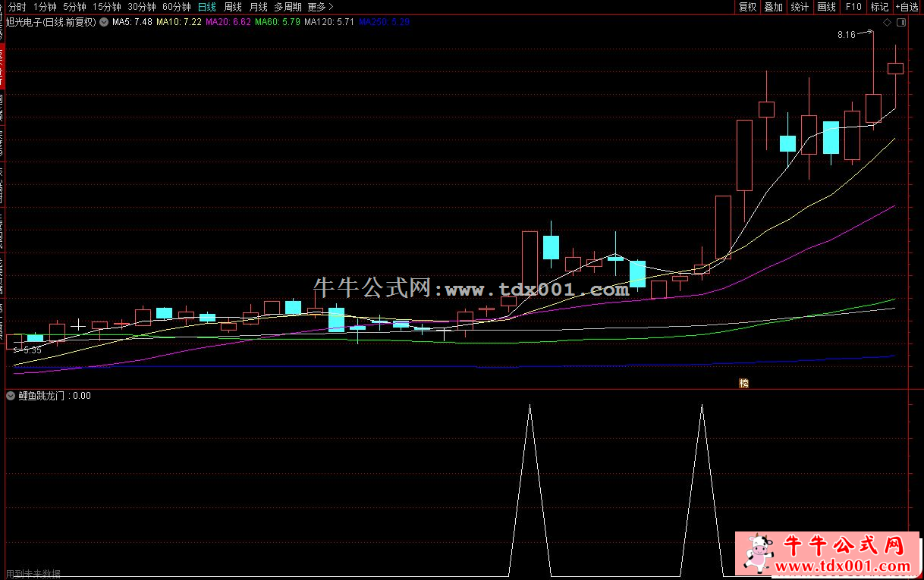Image resolution: width=924 pixels, height=580 pixels.
Task: Select the 30分钟 period tab
Action: click(141, 7)
